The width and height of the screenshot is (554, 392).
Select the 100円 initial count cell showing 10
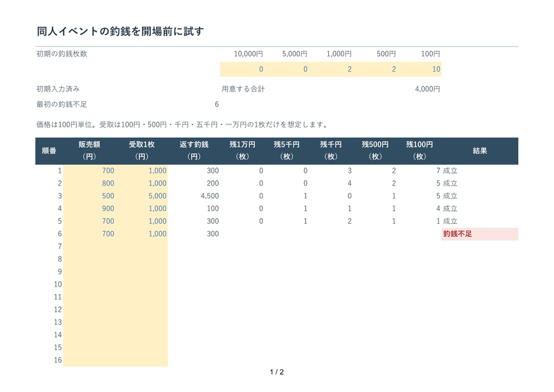pyautogui.click(x=419, y=69)
